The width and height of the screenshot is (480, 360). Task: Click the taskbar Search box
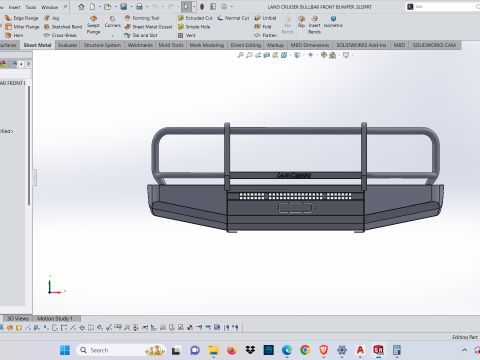(x=121, y=350)
